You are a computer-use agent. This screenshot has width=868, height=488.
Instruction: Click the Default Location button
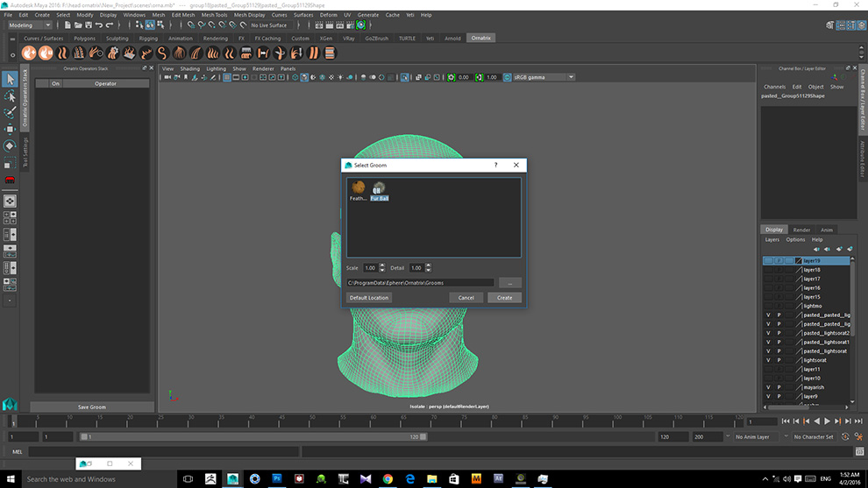368,298
